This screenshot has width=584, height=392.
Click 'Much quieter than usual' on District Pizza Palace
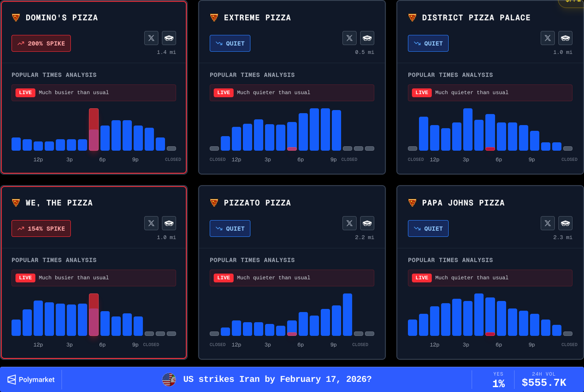tap(472, 92)
